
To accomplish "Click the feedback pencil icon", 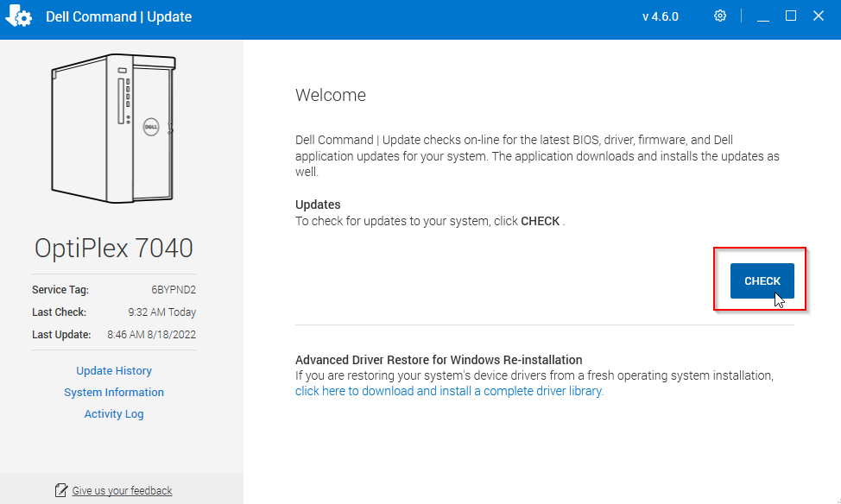I will point(61,490).
